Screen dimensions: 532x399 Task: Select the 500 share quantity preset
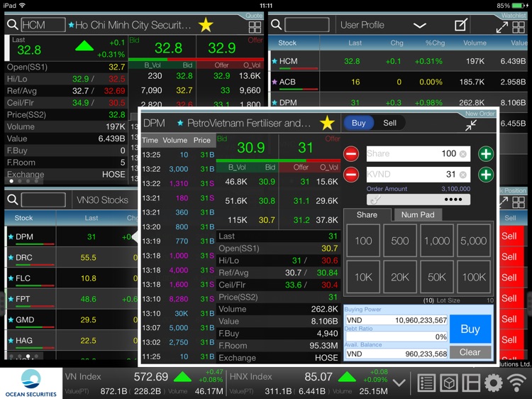pyautogui.click(x=400, y=241)
